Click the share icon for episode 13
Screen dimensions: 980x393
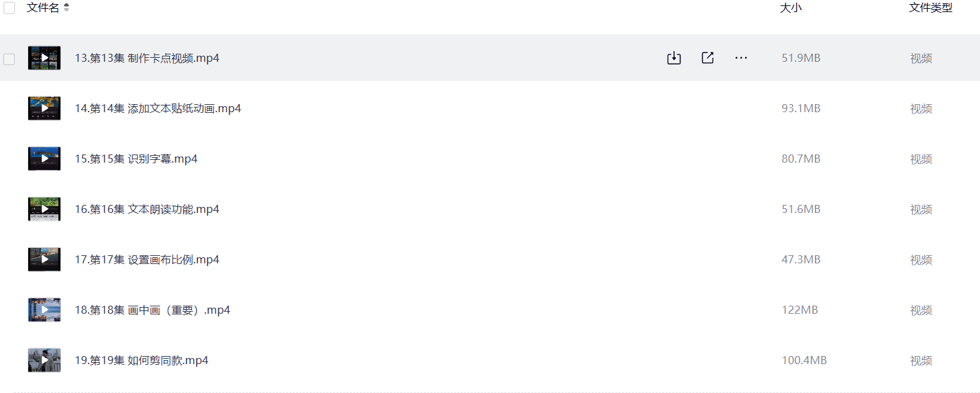pos(707,58)
